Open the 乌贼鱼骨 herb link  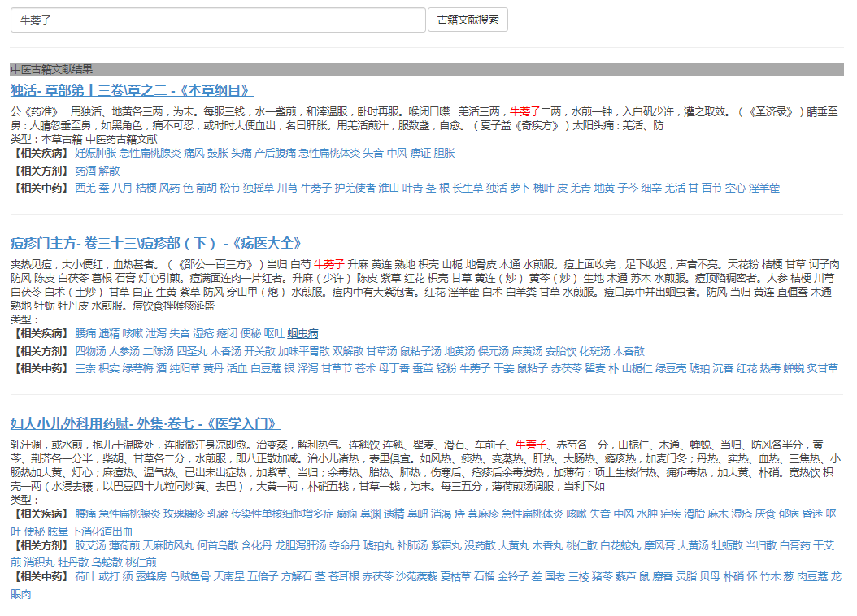point(189,576)
